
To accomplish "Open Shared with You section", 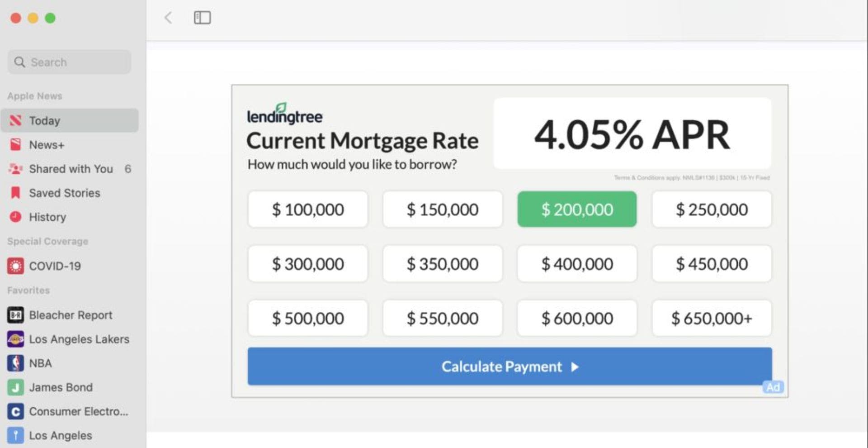I will coord(71,169).
